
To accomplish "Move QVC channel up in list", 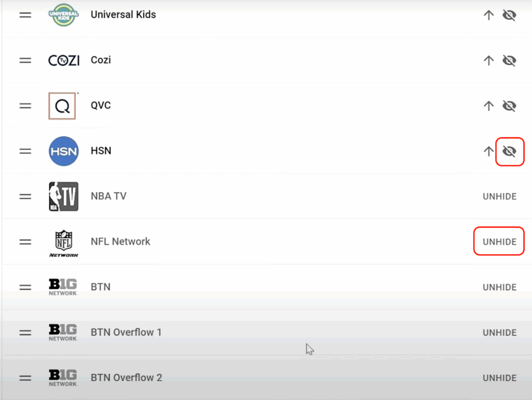I will [x=488, y=106].
